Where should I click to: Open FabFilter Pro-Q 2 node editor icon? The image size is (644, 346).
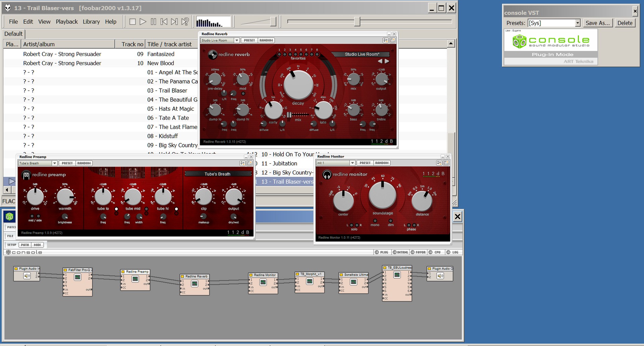click(77, 277)
